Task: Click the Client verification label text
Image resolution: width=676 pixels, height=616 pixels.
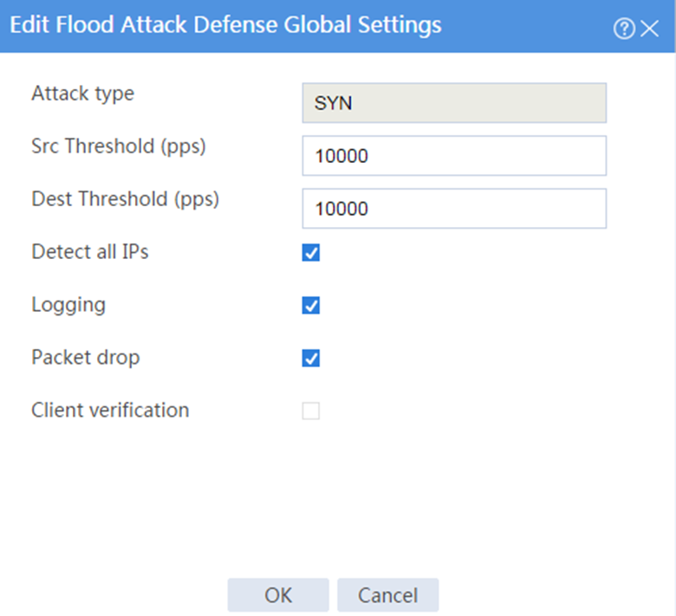Action: coord(110,410)
